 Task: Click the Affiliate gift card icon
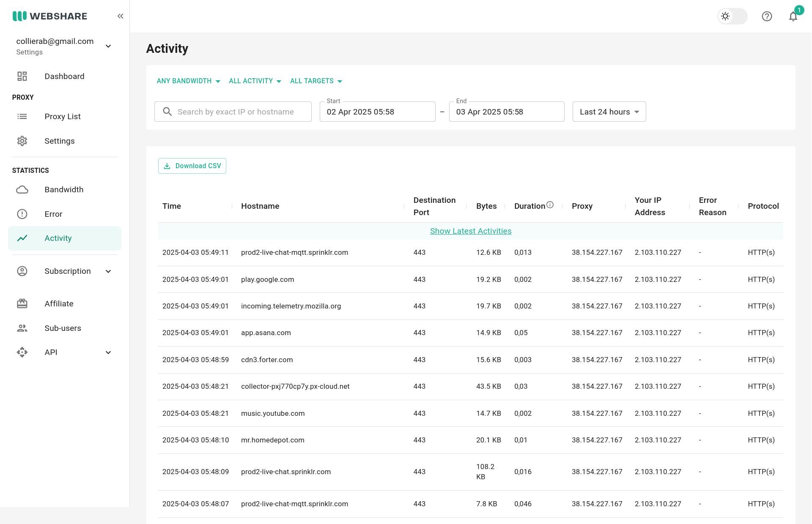click(x=22, y=304)
